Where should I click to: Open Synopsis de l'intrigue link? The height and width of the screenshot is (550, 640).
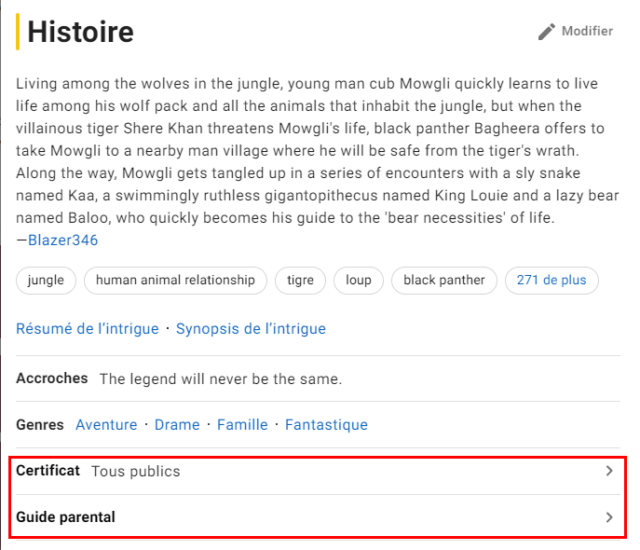click(251, 329)
